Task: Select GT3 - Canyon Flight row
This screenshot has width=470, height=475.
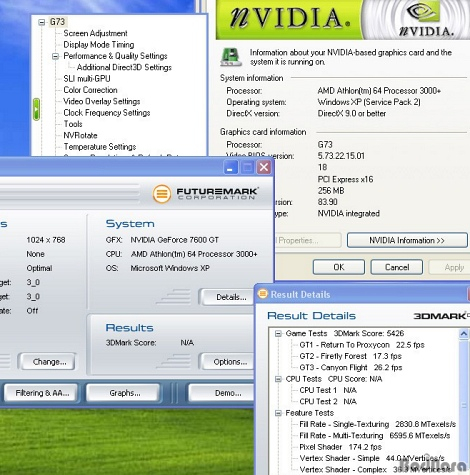Action: [351, 368]
